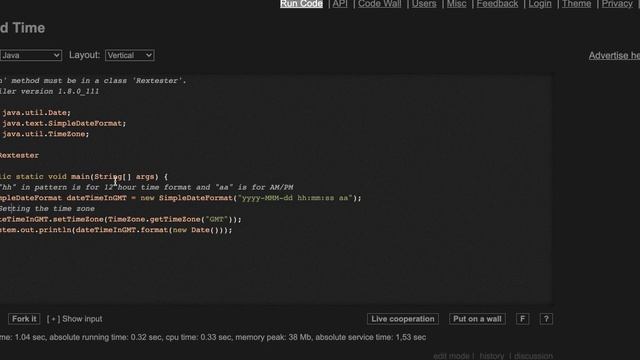Open the Users page
Image resolution: width=640 pixels, height=360 pixels.
click(424, 4)
